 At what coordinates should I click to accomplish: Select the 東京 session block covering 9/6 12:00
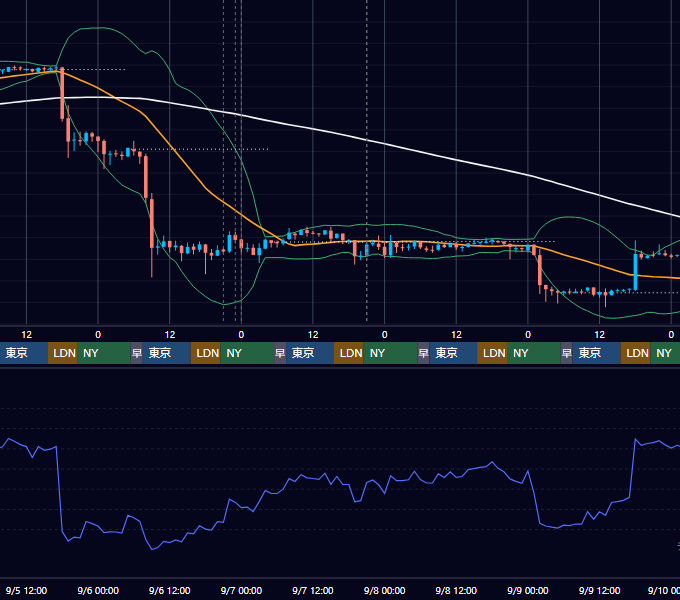point(167,353)
